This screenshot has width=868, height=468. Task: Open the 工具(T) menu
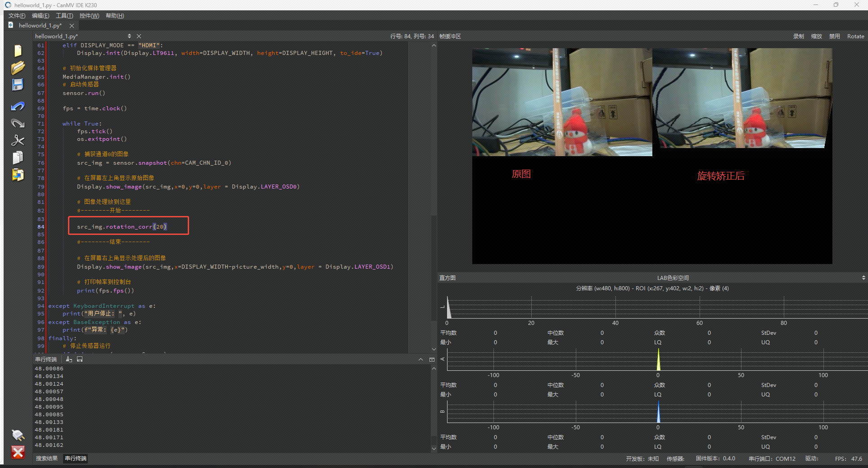coord(64,16)
